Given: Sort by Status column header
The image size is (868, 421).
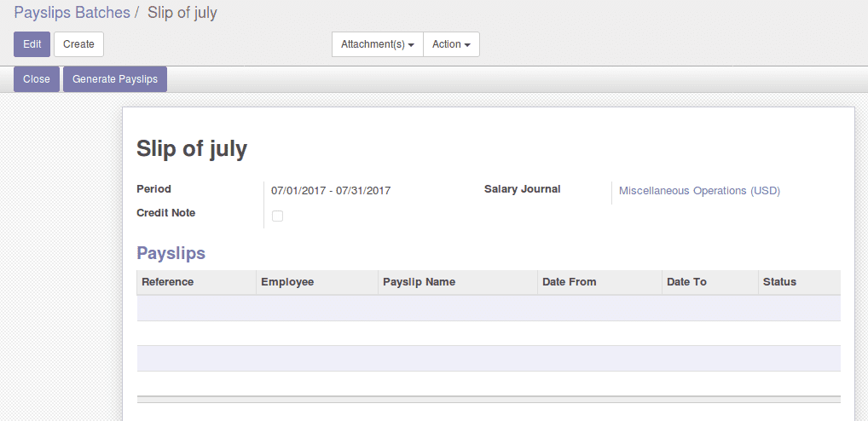Looking at the screenshot, I should [799, 282].
